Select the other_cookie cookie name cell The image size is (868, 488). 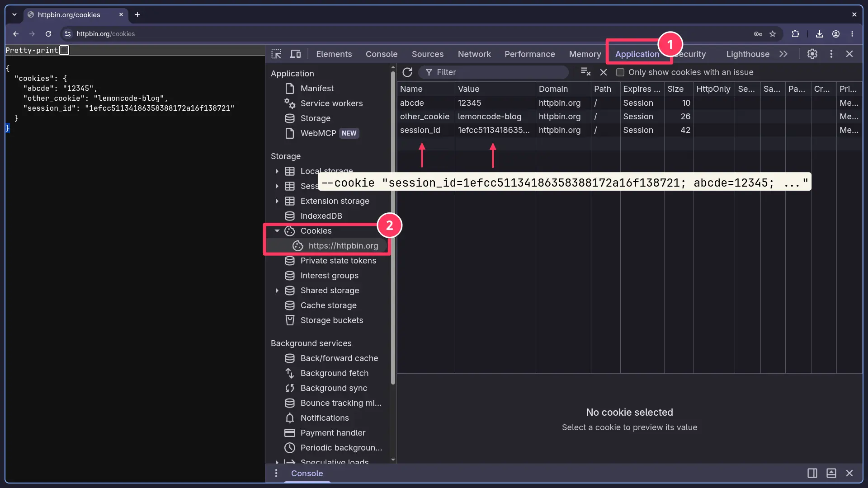tap(425, 117)
